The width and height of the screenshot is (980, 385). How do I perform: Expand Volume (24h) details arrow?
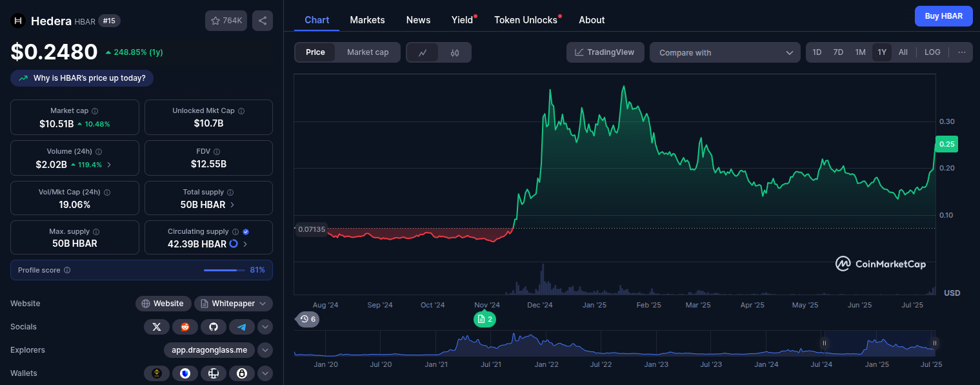coord(108,165)
